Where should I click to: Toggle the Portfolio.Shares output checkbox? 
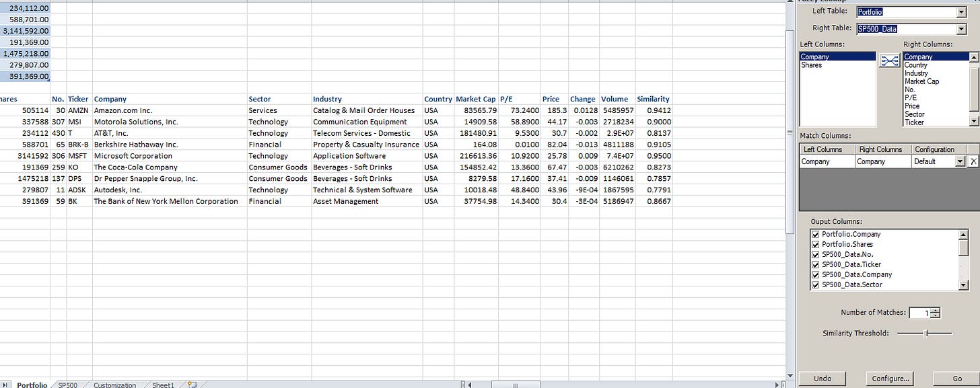[816, 244]
